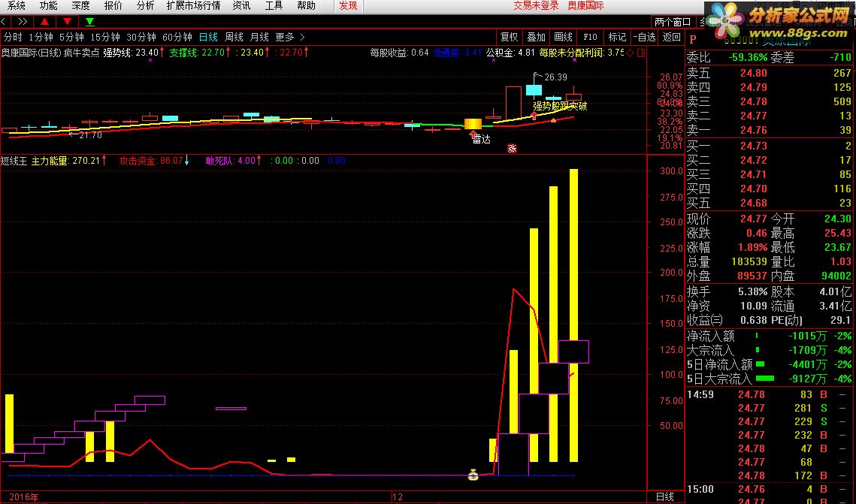Click the 5日大宗流入 -9127万 row
This screenshot has width=856, height=504.
pos(769,379)
